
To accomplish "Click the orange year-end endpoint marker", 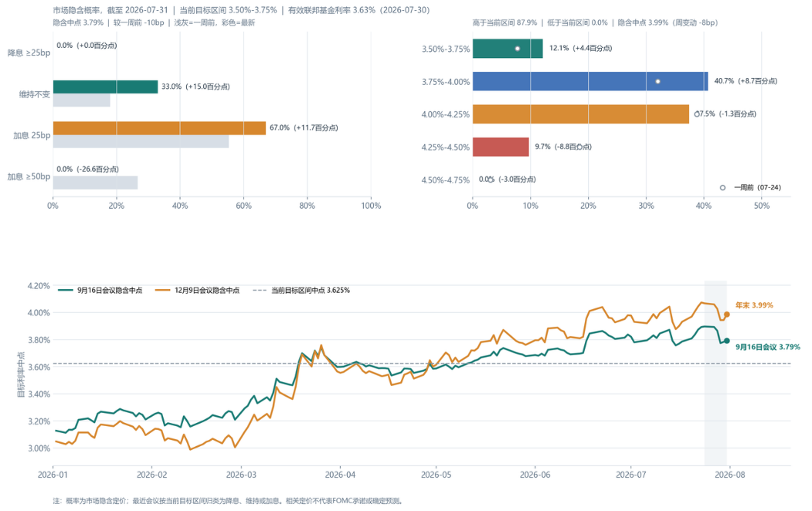I will [x=726, y=314].
